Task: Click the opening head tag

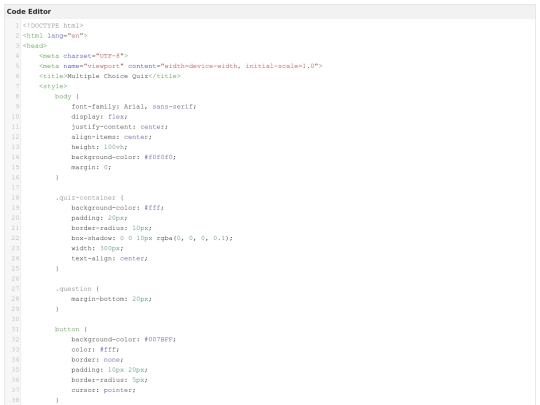Action: (x=35, y=45)
